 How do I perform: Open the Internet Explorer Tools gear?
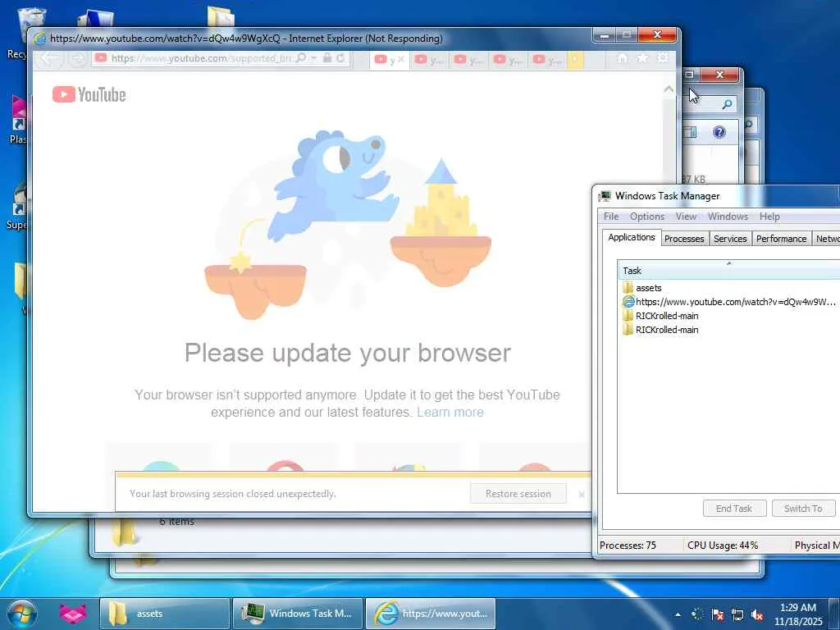(x=663, y=57)
